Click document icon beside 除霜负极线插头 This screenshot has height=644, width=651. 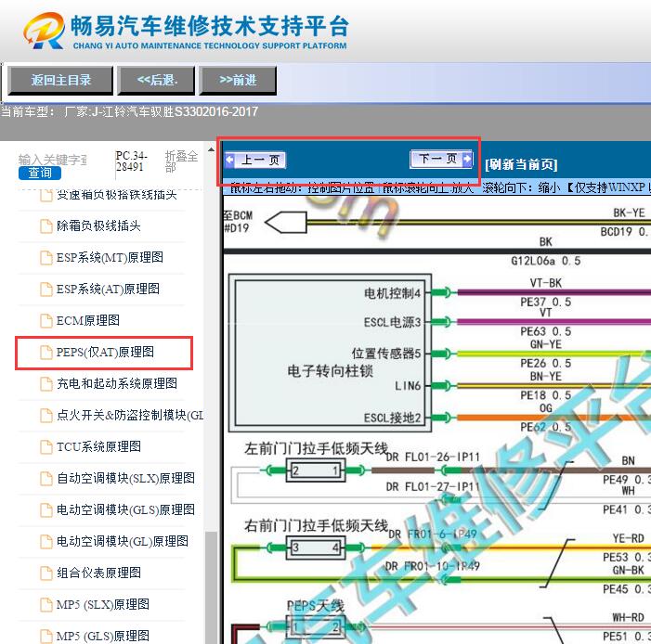46,226
